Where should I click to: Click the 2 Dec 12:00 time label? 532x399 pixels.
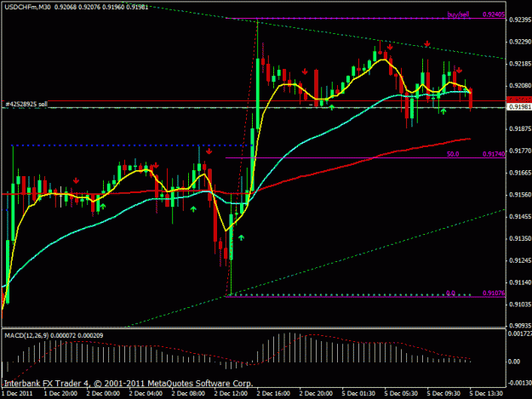coord(231,394)
